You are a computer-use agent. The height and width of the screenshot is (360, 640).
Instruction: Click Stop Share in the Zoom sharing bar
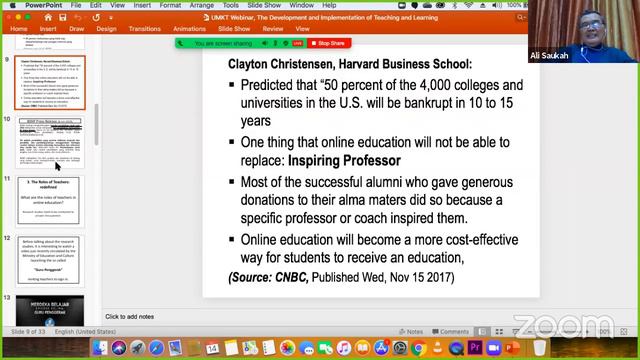(329, 43)
